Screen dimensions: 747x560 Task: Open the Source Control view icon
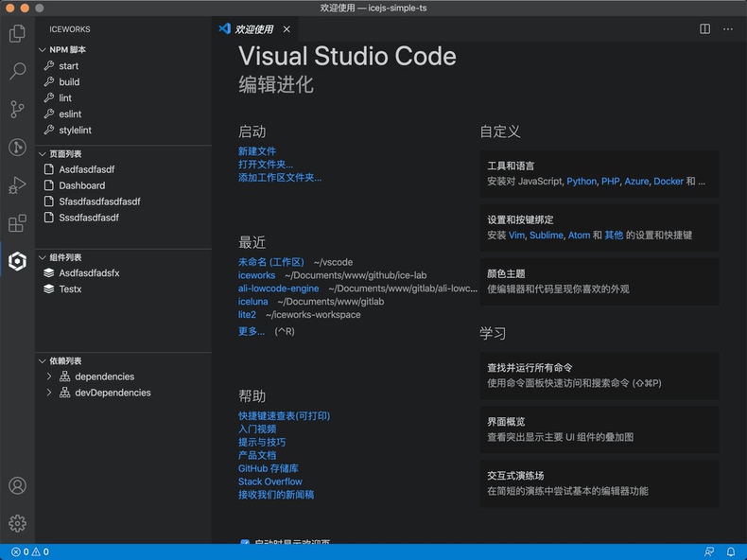17,109
